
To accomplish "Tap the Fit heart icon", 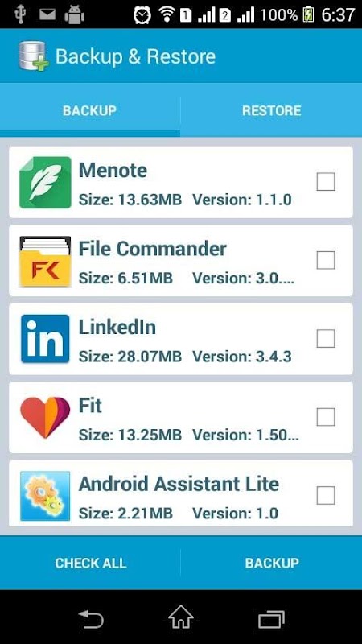I will coord(45,417).
